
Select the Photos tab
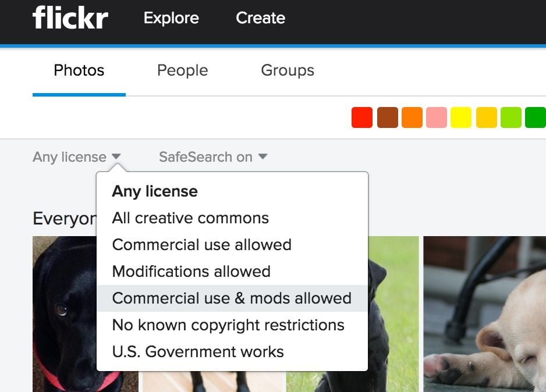coord(79,70)
